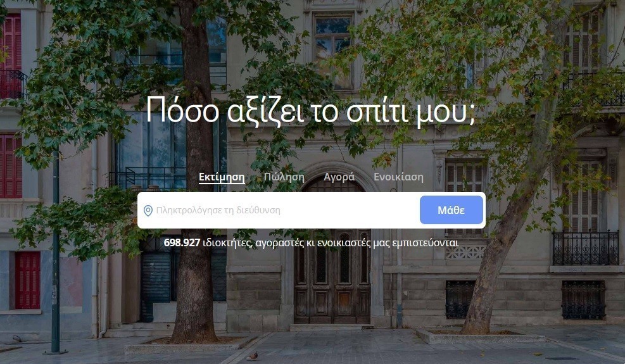Viewport: 625px width, 364px height.
Task: Click the red shuttered ground-floor window
Action: tap(27, 280)
